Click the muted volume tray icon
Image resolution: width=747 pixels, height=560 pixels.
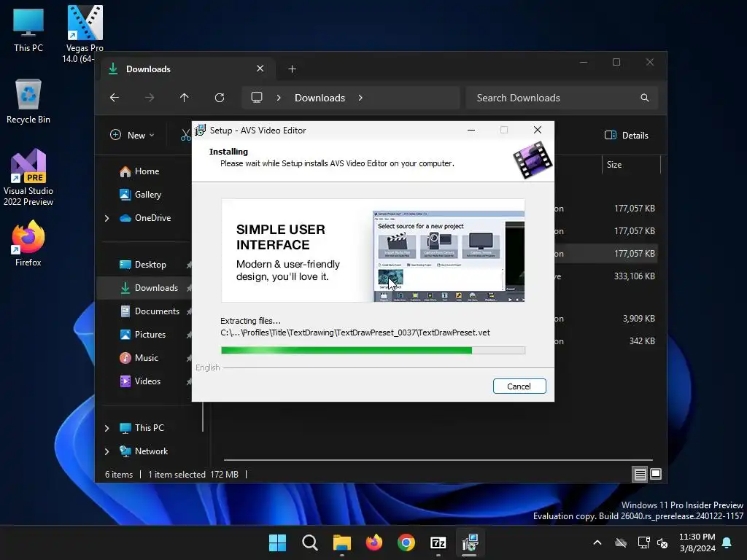point(662,542)
